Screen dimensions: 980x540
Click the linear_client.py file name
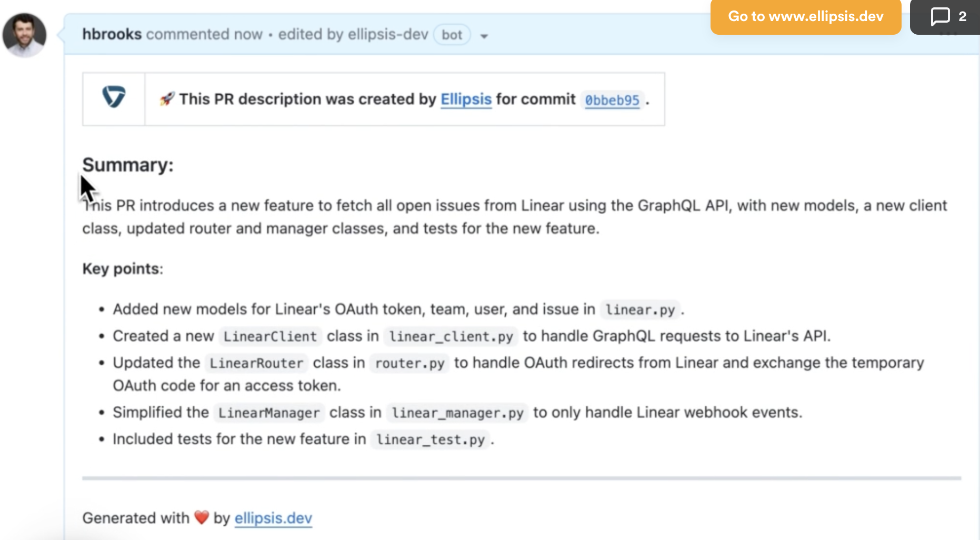point(451,336)
